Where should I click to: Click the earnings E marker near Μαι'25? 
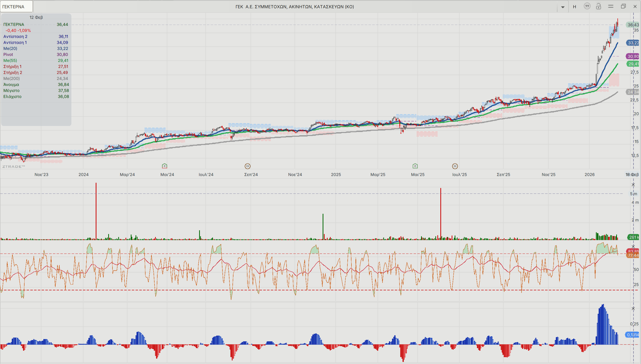415,166
